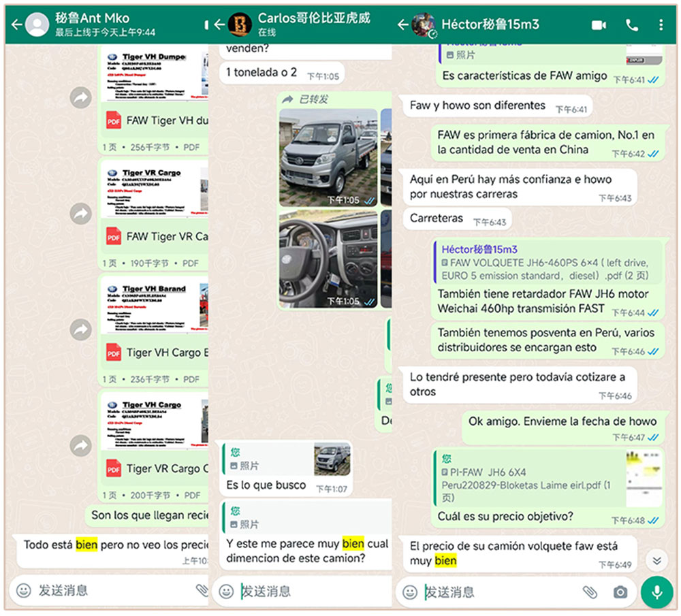Select message 'Son los que llegan'
The height and width of the screenshot is (616, 681).
[x=148, y=516]
